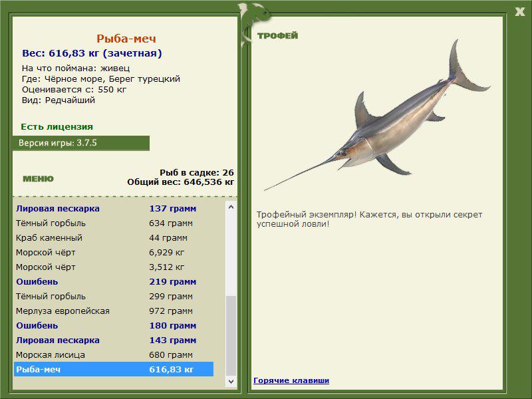
Task: View the swordfish trophy picture
Action: pyautogui.click(x=376, y=115)
